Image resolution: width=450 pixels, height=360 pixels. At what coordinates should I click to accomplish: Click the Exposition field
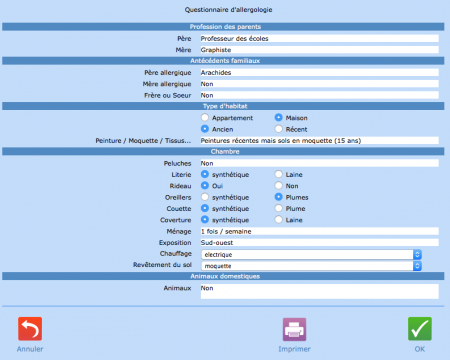coord(319,243)
